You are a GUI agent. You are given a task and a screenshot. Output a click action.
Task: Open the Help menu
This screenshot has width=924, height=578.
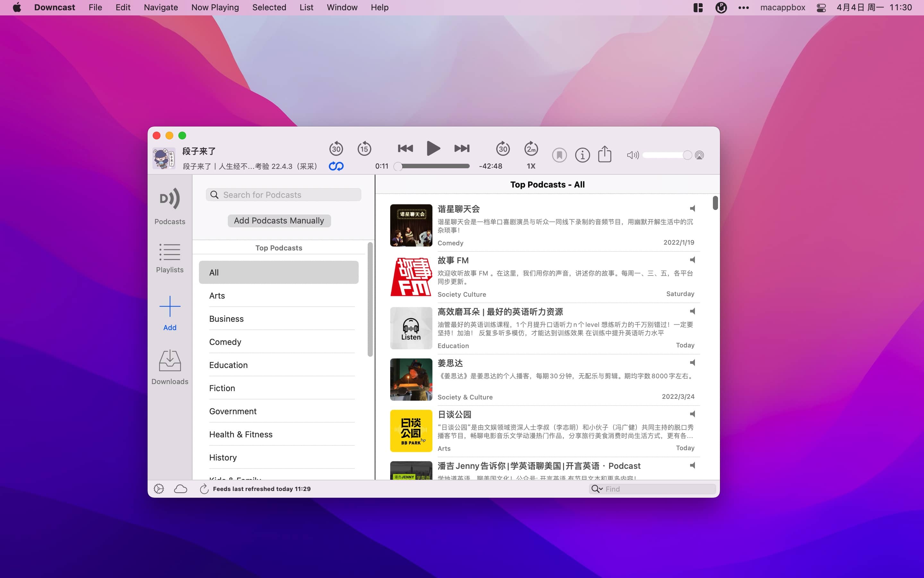pos(380,7)
